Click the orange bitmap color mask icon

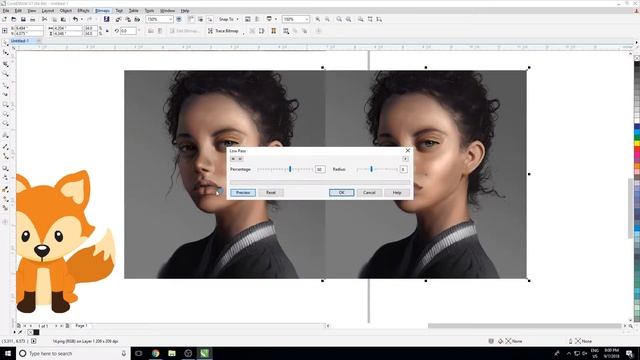pyautogui.click(x=273, y=31)
